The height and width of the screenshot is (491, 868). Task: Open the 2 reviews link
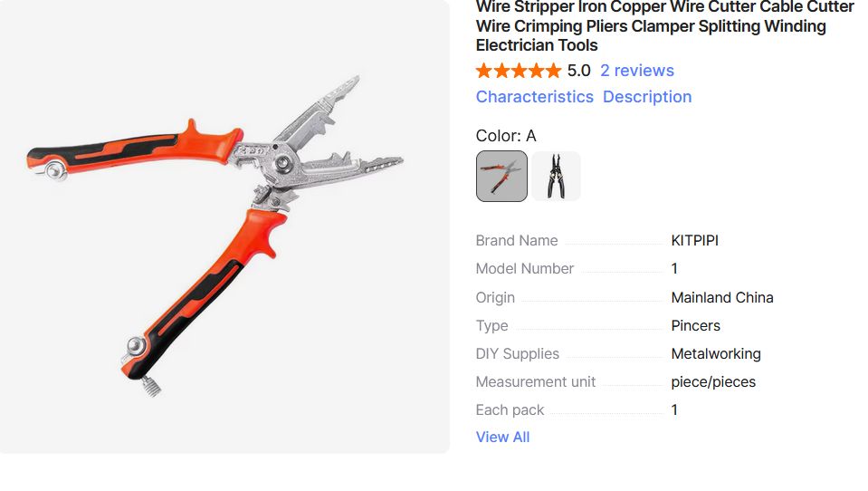click(x=637, y=71)
